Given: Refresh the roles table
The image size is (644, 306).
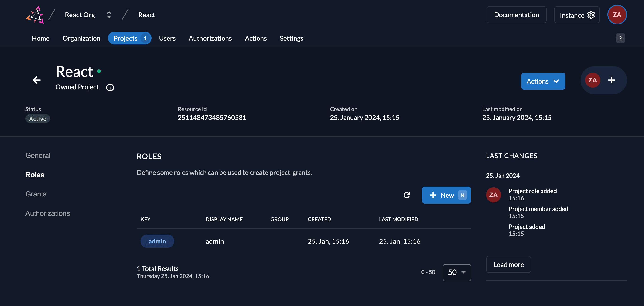Looking at the screenshot, I should [407, 195].
